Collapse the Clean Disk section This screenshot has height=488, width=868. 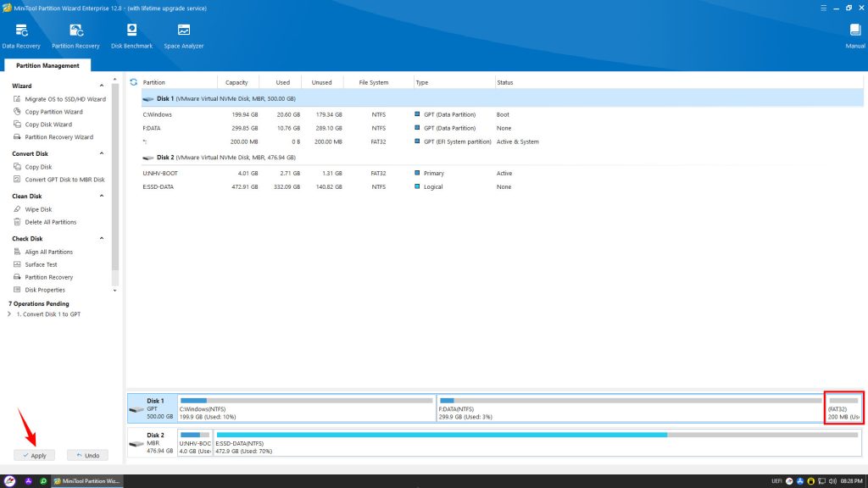point(102,196)
